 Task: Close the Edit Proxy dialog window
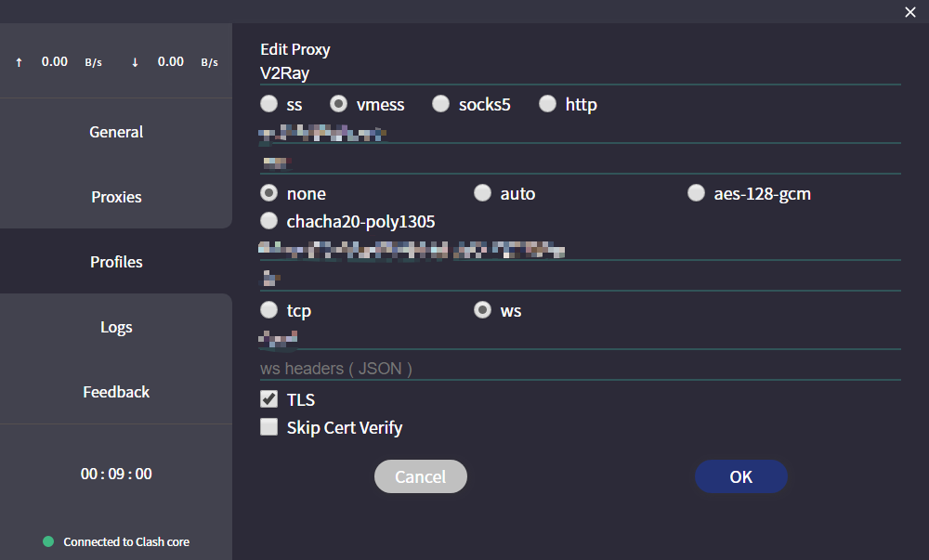(910, 12)
